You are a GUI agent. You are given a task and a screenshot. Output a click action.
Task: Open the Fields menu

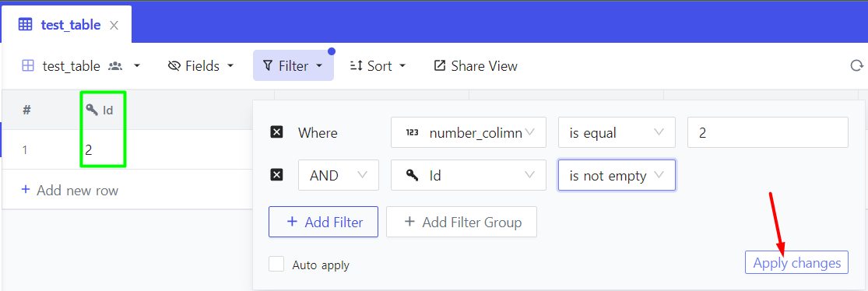pyautogui.click(x=200, y=66)
